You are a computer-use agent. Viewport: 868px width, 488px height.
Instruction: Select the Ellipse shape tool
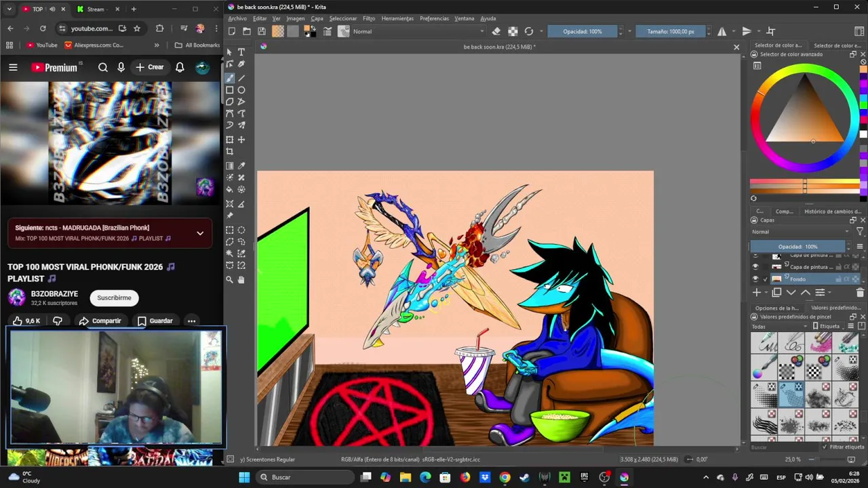(241, 90)
